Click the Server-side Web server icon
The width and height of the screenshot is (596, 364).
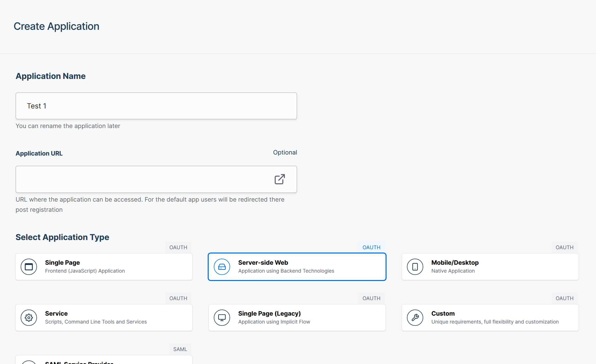coord(222,267)
